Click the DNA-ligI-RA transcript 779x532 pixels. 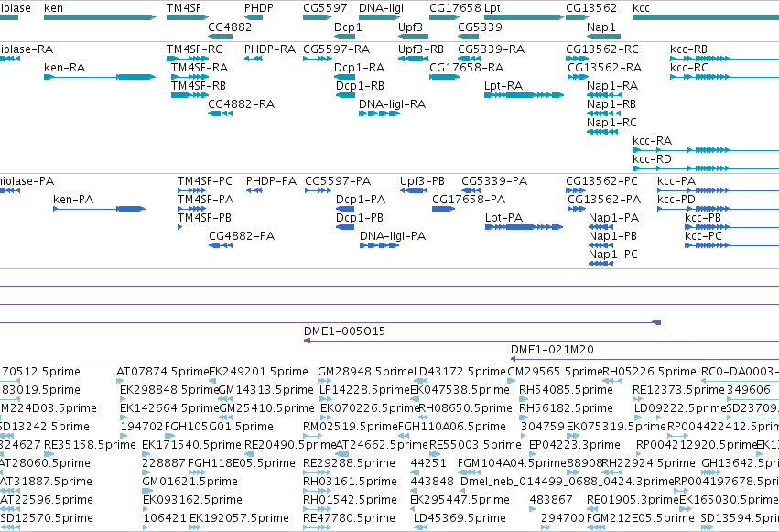[x=379, y=114]
